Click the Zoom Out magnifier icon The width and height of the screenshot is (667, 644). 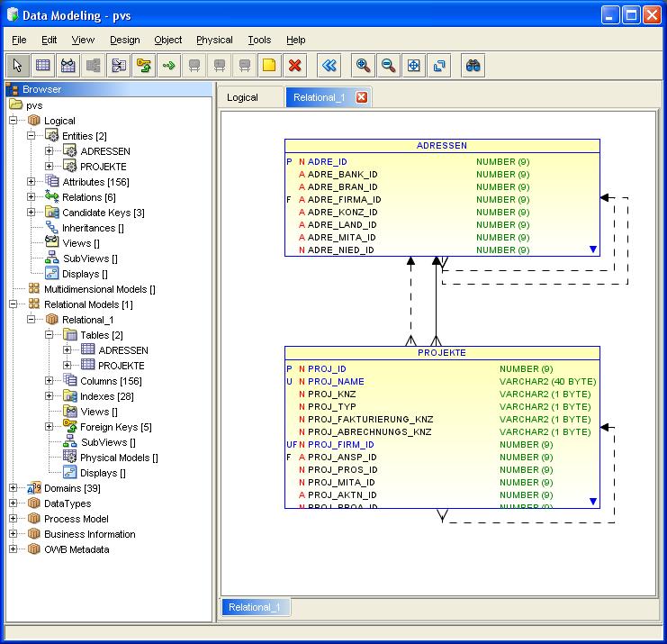pos(388,66)
